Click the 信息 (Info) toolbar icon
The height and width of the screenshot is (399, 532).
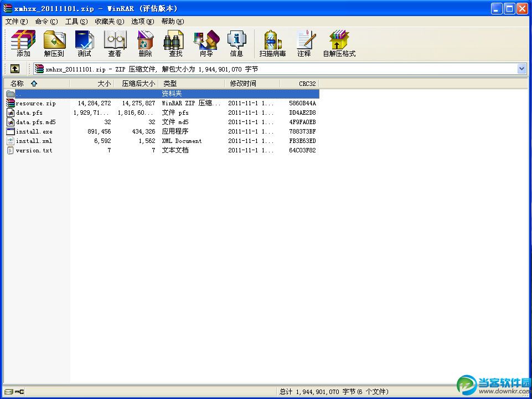[236, 43]
